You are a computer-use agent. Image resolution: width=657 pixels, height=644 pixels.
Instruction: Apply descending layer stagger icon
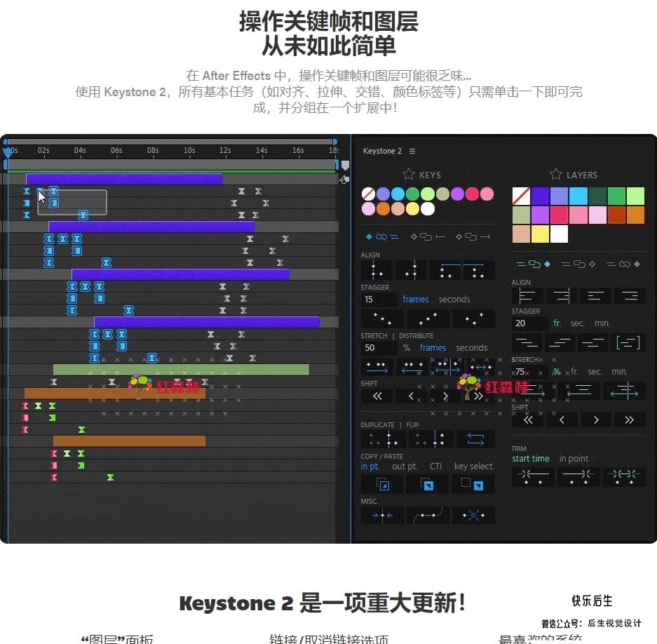click(x=527, y=343)
